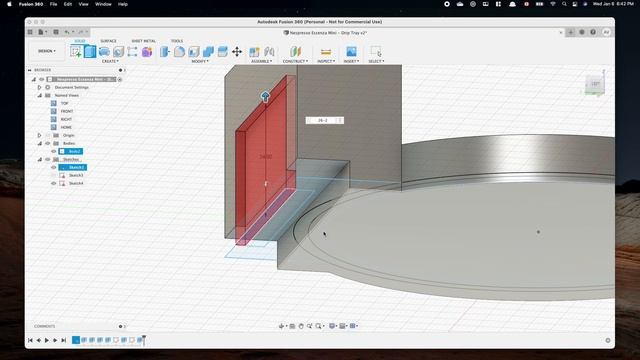The width and height of the screenshot is (640, 360).
Task: Select the Fillet tool
Action: (180, 52)
